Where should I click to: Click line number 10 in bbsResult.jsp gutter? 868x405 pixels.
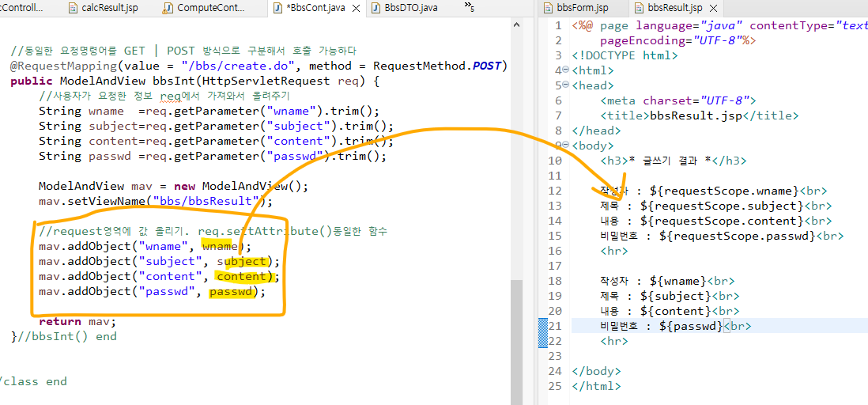tap(555, 161)
